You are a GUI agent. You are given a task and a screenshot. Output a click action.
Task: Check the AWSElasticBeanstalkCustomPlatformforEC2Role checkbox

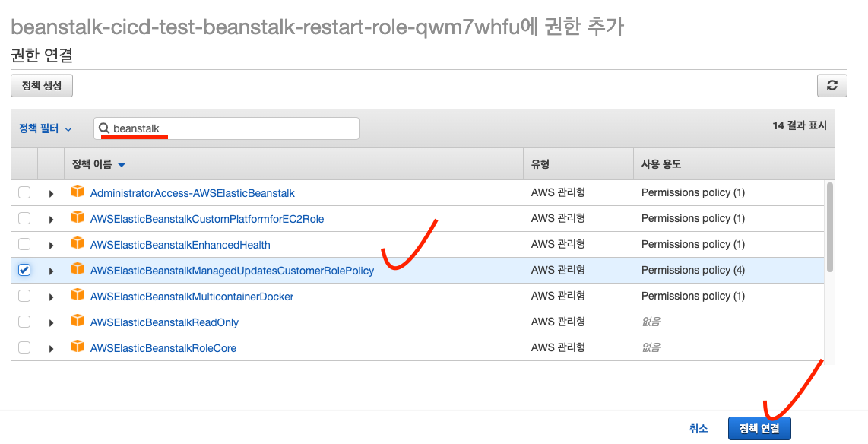pyautogui.click(x=24, y=218)
